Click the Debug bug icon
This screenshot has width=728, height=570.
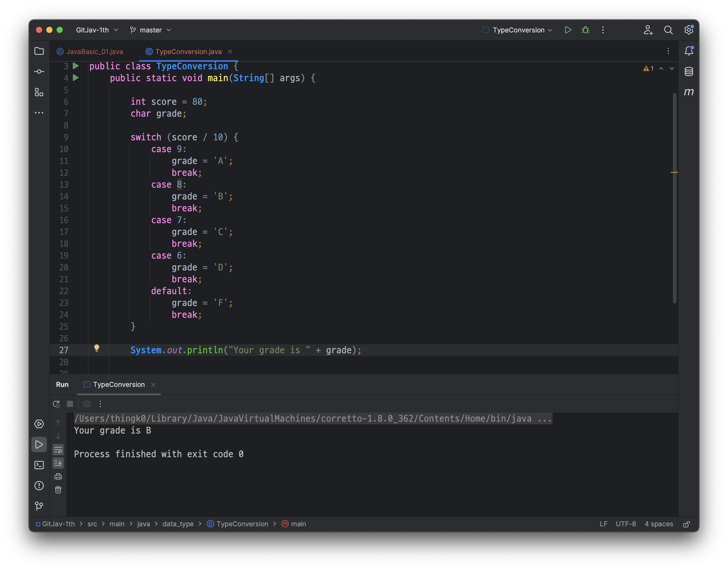pos(585,30)
